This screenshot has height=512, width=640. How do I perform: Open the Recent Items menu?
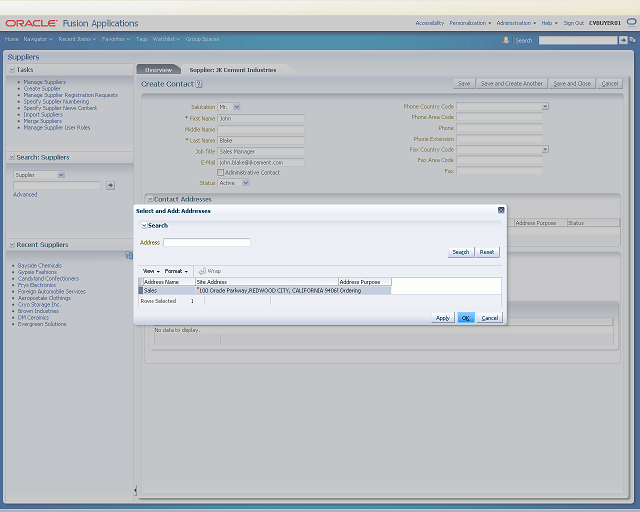tap(77, 39)
